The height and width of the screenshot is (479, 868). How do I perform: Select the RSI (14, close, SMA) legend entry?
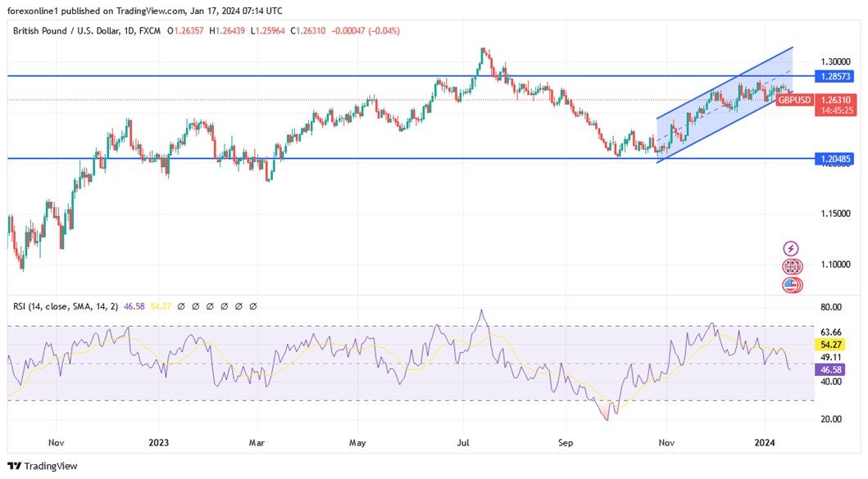[64, 306]
